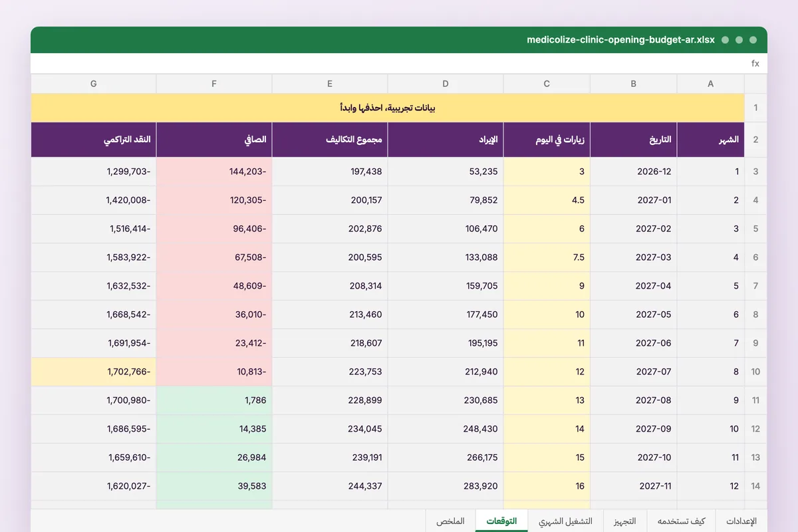
Task: Click the الشهر header cell
Action: click(711, 140)
